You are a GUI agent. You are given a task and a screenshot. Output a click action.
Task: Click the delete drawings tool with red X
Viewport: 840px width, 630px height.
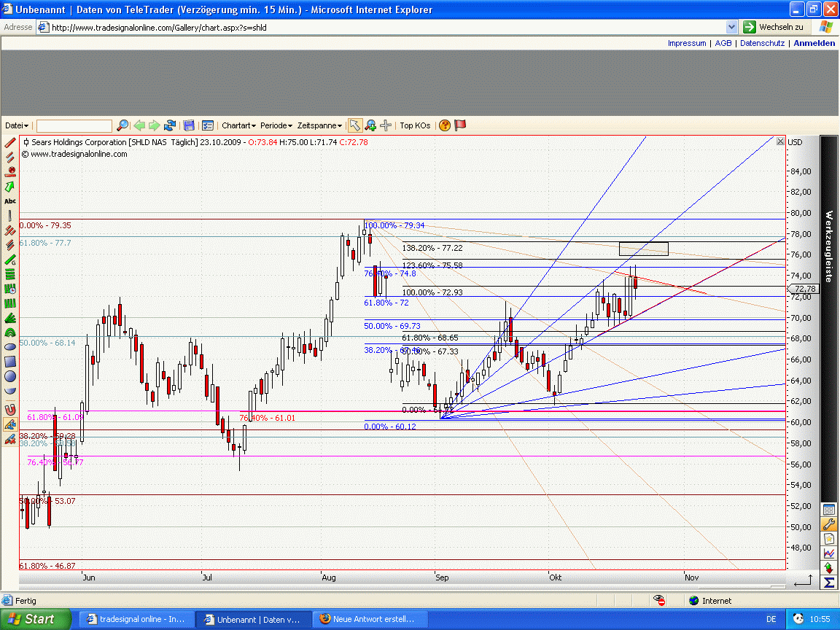click(9, 440)
